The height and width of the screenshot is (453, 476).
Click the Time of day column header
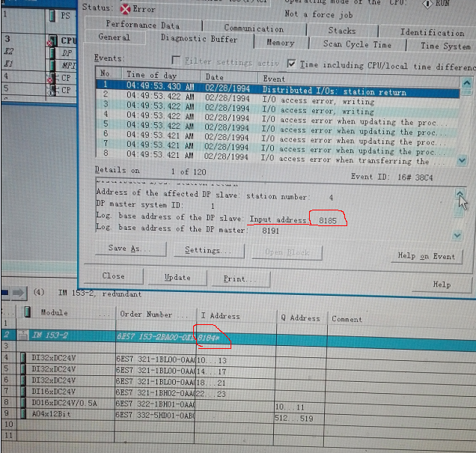point(161,75)
